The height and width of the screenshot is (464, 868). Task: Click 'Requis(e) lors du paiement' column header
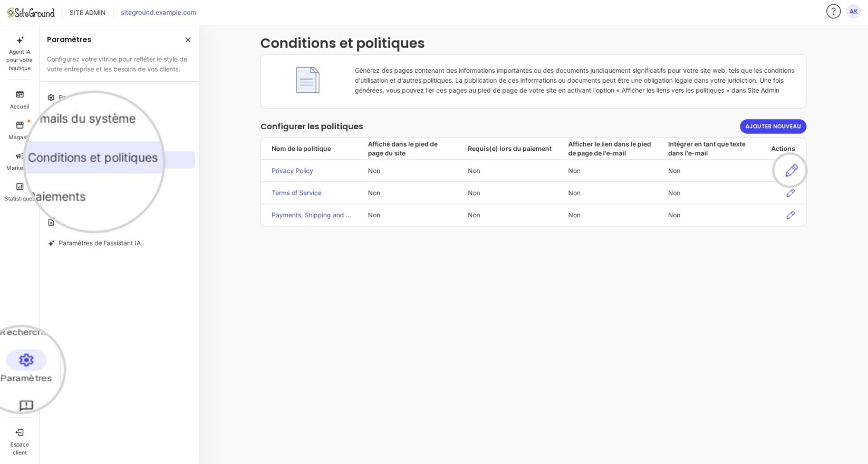(x=509, y=149)
